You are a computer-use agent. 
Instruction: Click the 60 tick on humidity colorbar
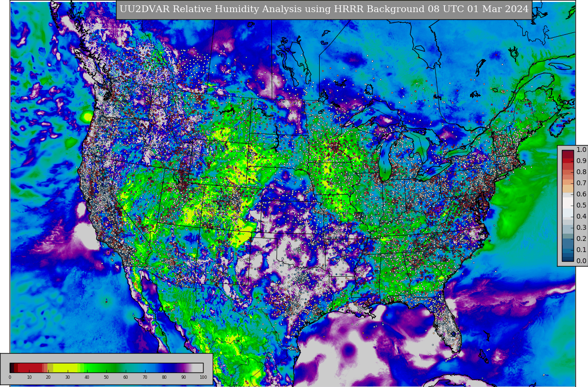[126, 377]
